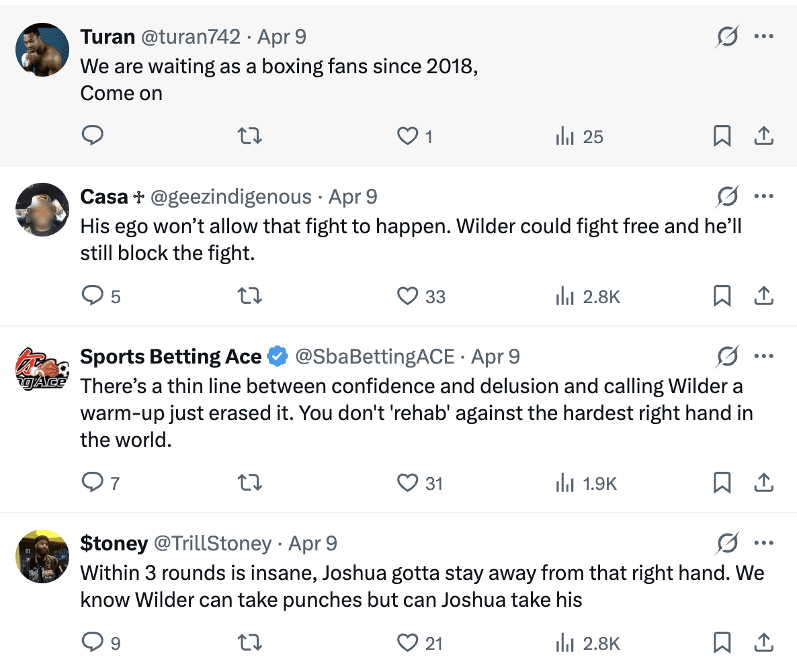Repost the Casa tweet
This screenshot has height=672, width=797.
[x=250, y=296]
